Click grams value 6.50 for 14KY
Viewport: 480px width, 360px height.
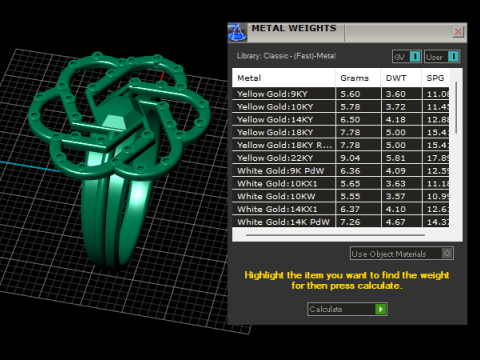[x=350, y=120]
